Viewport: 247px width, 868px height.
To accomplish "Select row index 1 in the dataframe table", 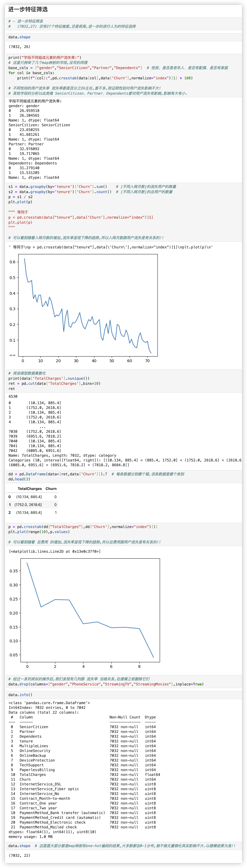I will click(10, 505).
